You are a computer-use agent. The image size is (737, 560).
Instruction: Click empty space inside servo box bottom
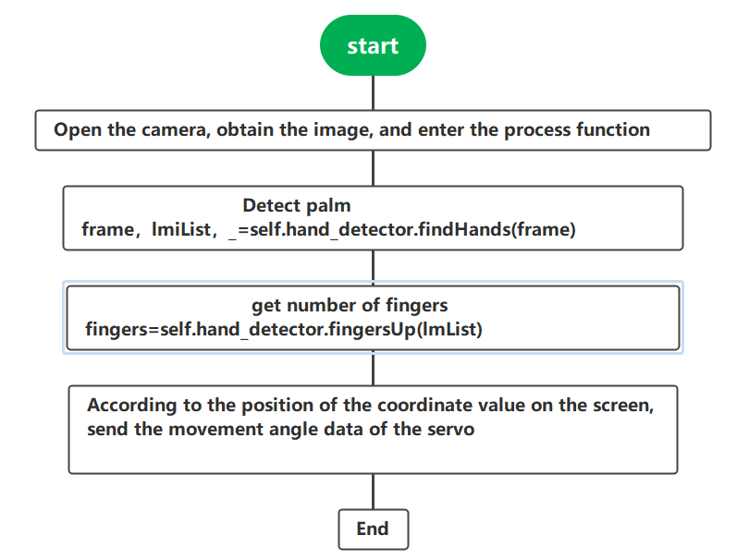373,457
